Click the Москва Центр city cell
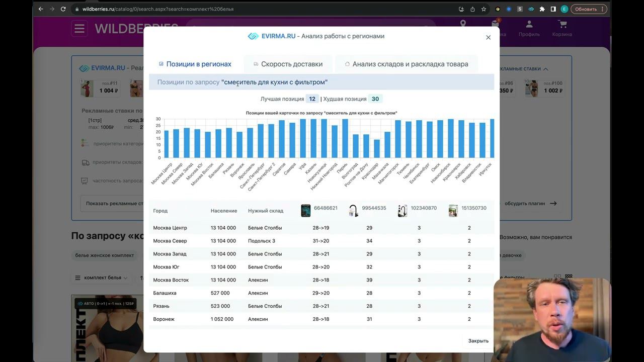 (170, 228)
